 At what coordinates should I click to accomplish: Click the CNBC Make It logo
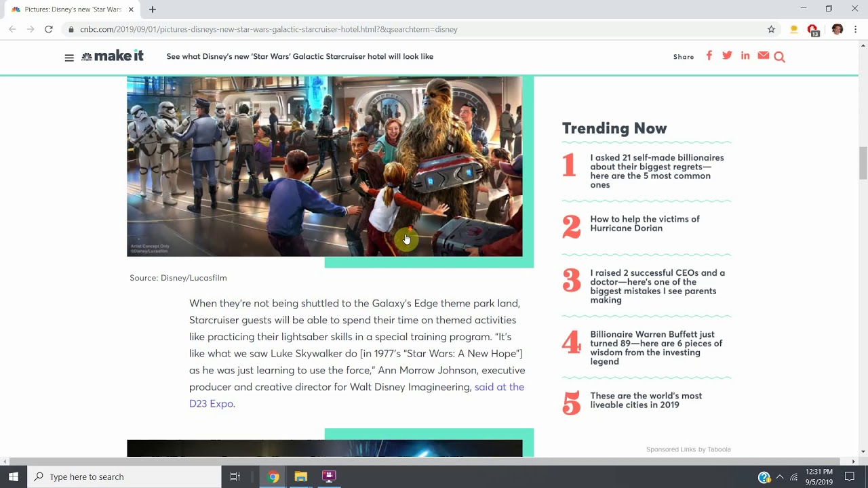click(x=113, y=56)
